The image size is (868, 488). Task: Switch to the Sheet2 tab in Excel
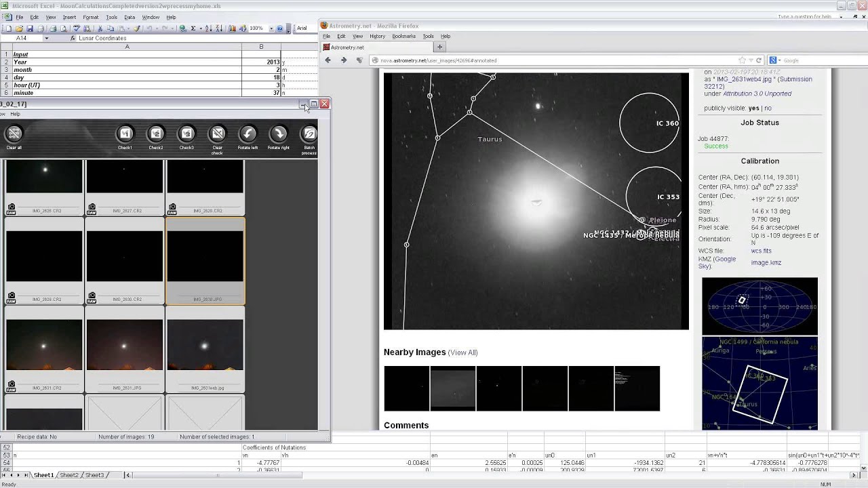69,475
